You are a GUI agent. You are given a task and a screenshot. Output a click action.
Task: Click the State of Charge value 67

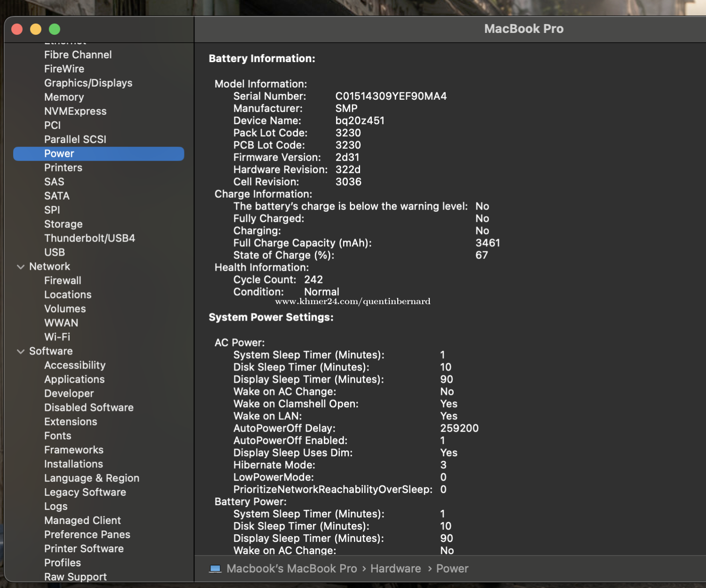pyautogui.click(x=481, y=255)
